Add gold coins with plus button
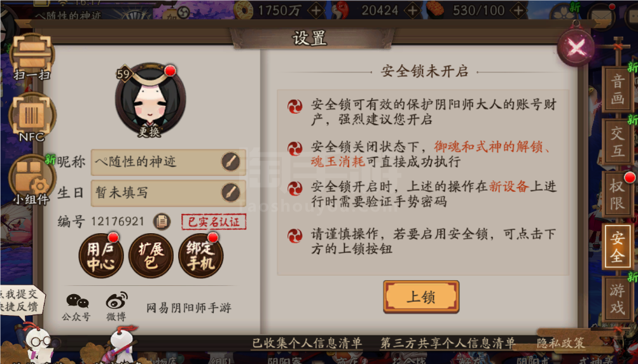The image size is (638, 364). [x=316, y=10]
